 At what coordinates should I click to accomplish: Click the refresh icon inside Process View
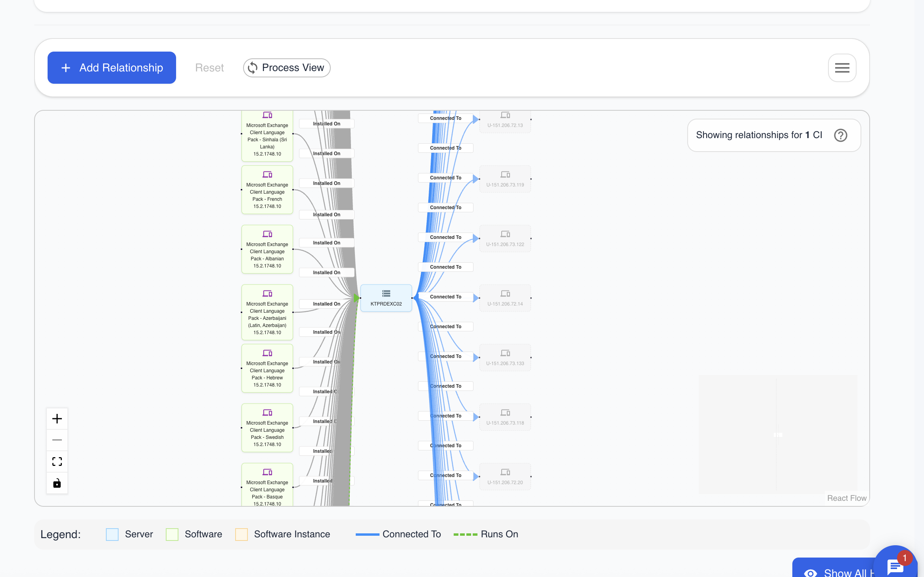click(253, 67)
